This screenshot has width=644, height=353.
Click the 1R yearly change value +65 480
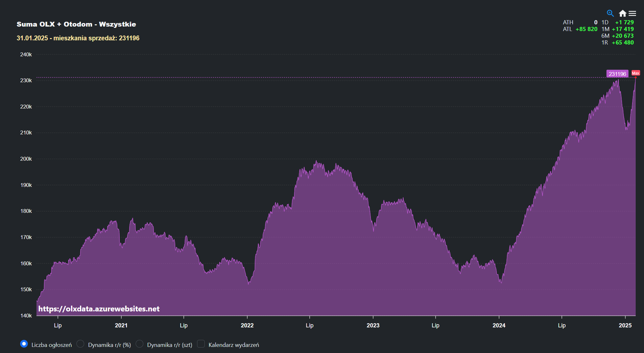tap(623, 43)
